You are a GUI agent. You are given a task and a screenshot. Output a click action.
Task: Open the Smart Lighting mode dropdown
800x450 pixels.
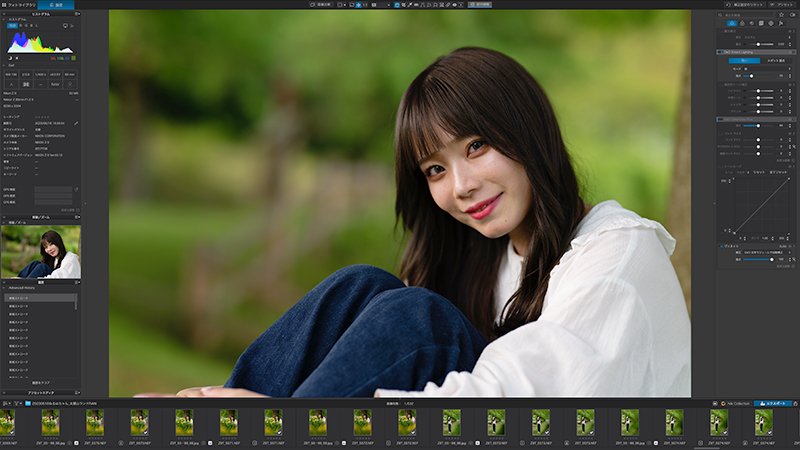tap(767, 69)
